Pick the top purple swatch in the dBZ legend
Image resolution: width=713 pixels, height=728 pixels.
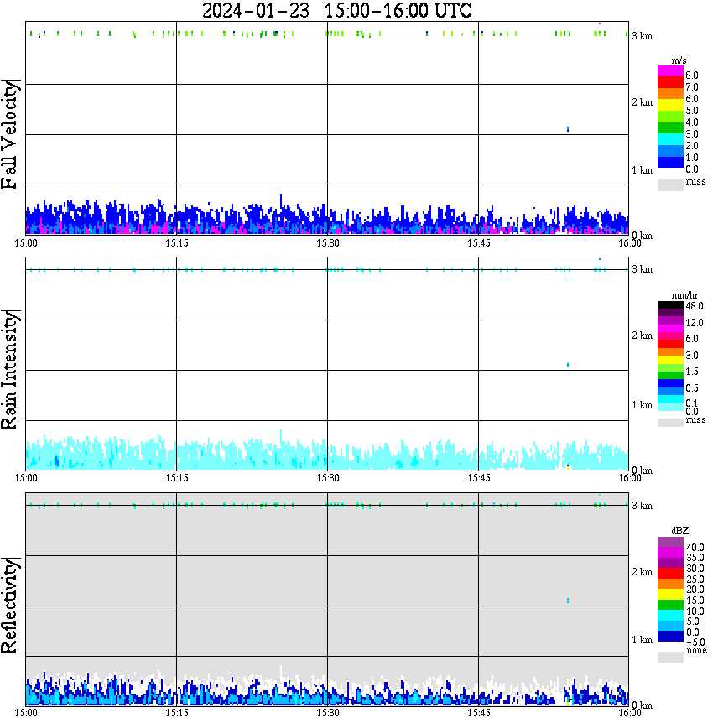click(670, 542)
